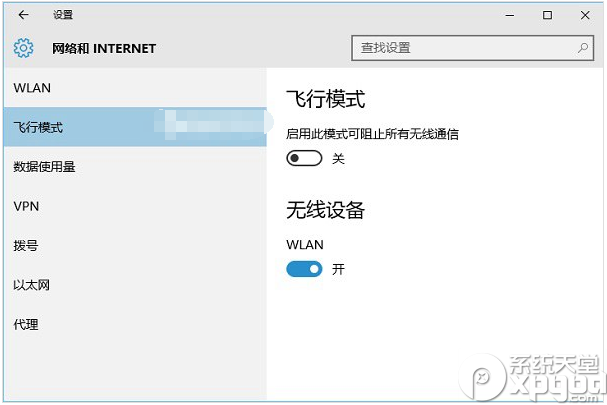Click the WLAN label under 无线设备
The height and width of the screenshot is (405, 607).
tap(305, 245)
